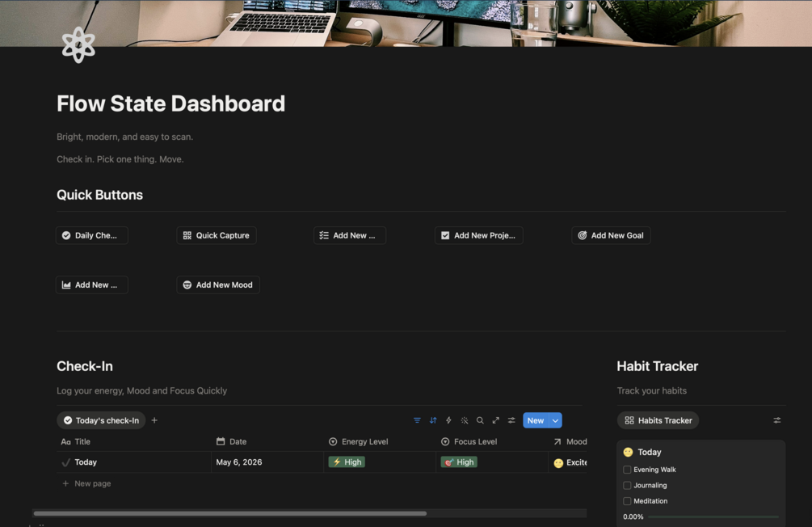This screenshot has width=812, height=527.
Task: Select the Habits Tracker view tab
Action: click(x=658, y=420)
